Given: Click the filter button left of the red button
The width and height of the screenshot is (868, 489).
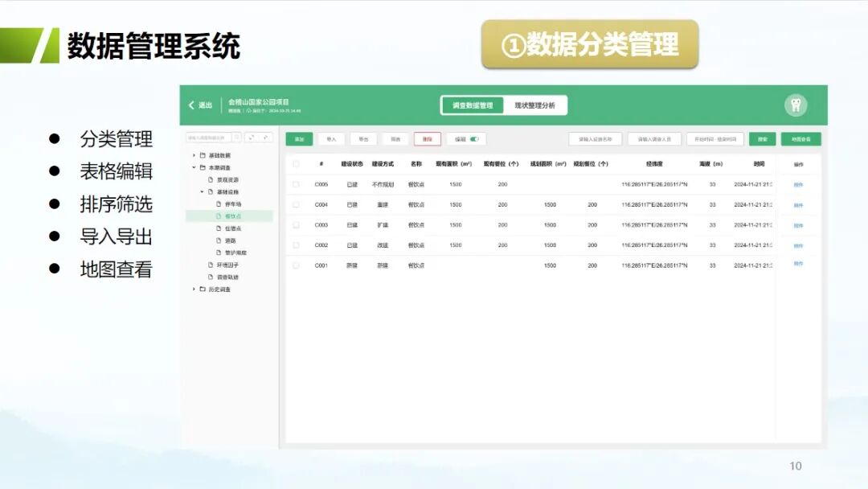Looking at the screenshot, I should (x=395, y=139).
